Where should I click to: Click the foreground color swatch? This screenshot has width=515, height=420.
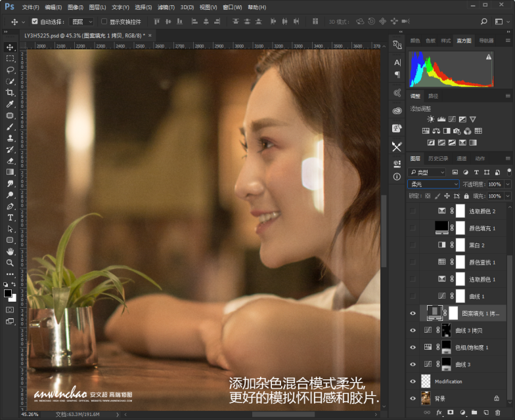[8, 293]
